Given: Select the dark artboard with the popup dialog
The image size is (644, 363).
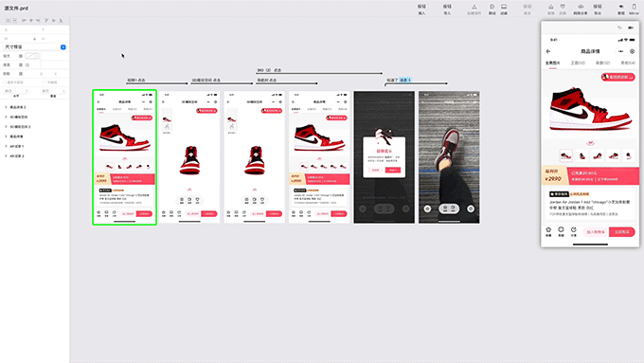Looking at the screenshot, I should pos(384,157).
